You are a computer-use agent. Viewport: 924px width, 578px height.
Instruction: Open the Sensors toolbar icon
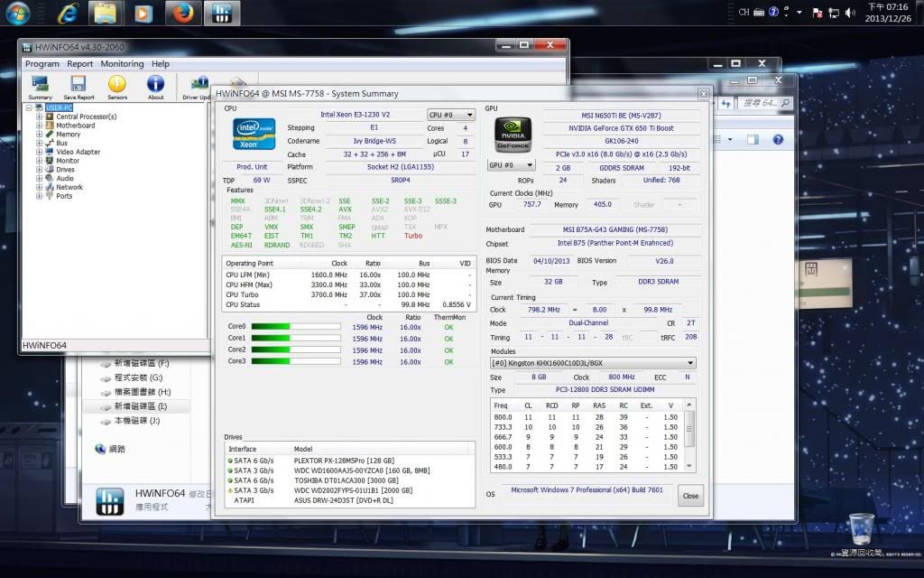(116, 88)
